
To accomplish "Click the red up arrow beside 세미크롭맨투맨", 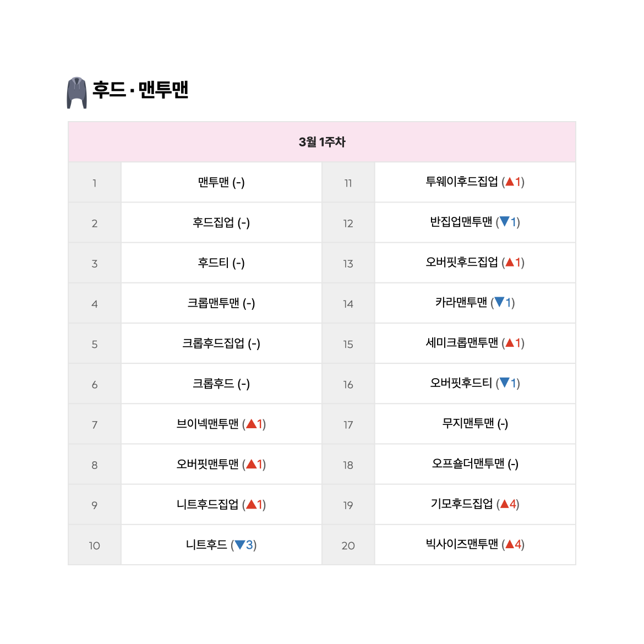I will pos(510,342).
